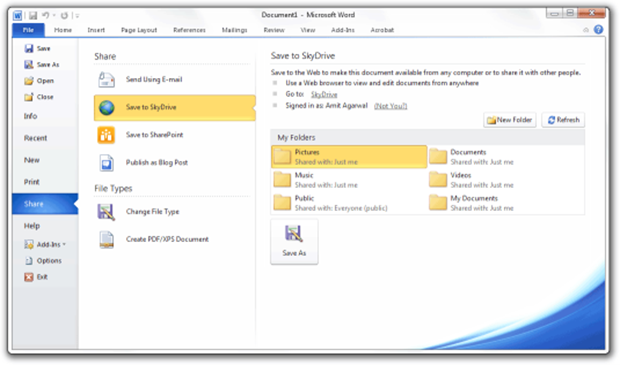Open the quick access toolbar customize dropdown
Screen dimensions: 620x365
pos(78,16)
